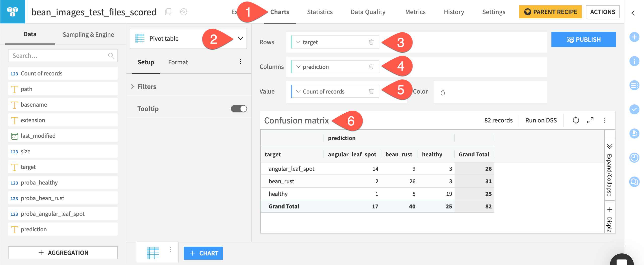Open the Last builds panel icon
Screen dimensions: 644x265
coord(634,158)
